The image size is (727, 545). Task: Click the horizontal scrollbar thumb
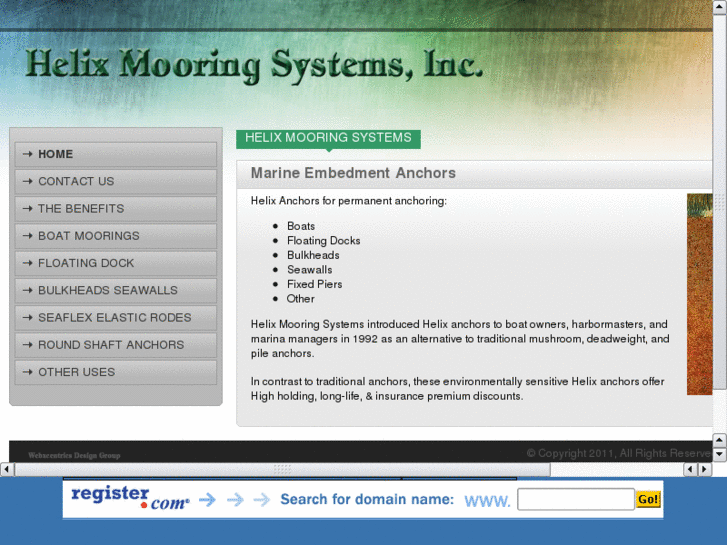(282, 469)
